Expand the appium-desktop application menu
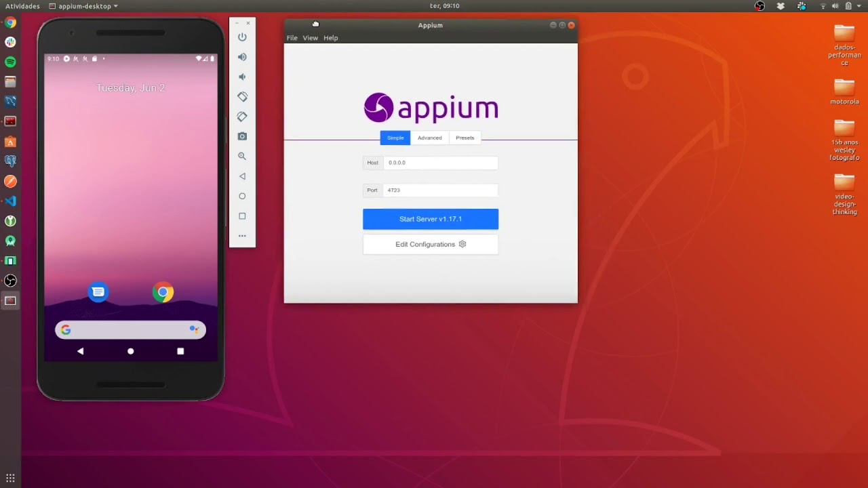Image resolution: width=868 pixels, height=488 pixels. pyautogui.click(x=83, y=6)
